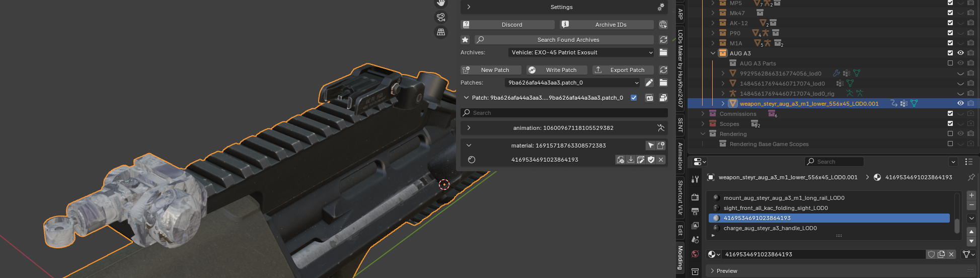Viewport: 980px width, 278px height.
Task: Select the charge_aug_steyr_a3_handle_LOD0 material slot
Action: pyautogui.click(x=770, y=228)
